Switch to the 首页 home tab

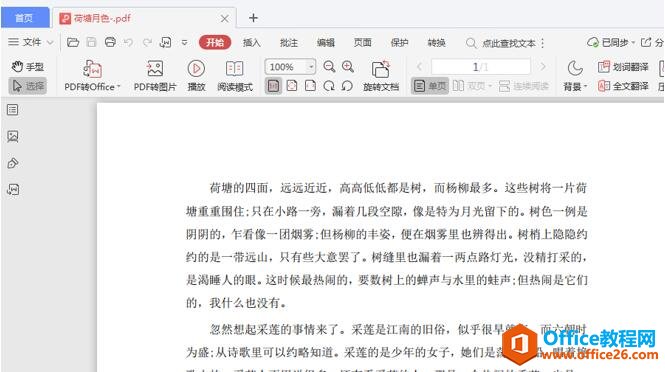tap(24, 18)
